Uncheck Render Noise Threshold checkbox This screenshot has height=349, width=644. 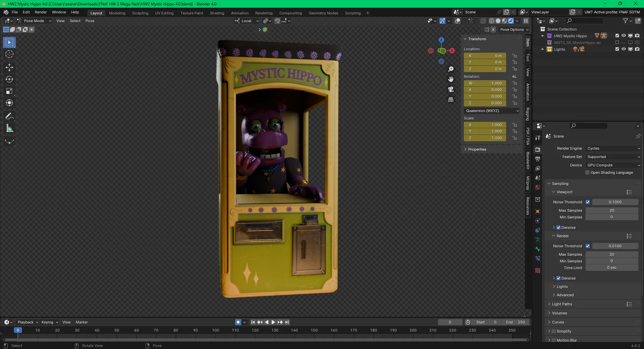coord(588,246)
